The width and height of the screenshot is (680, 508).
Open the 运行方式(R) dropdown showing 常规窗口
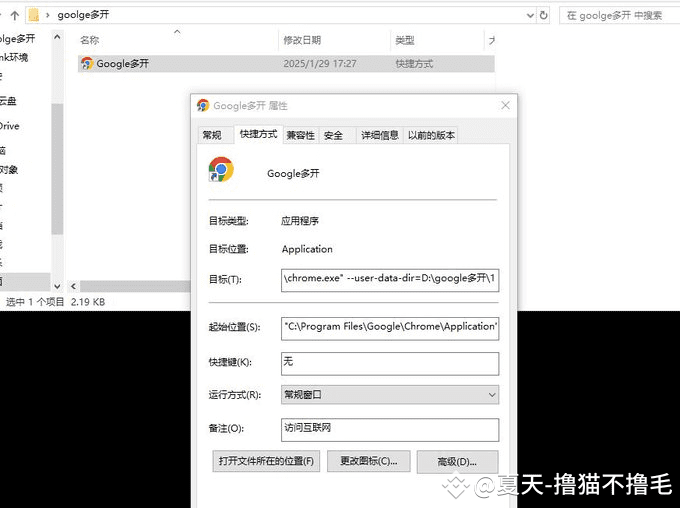pyautogui.click(x=390, y=395)
